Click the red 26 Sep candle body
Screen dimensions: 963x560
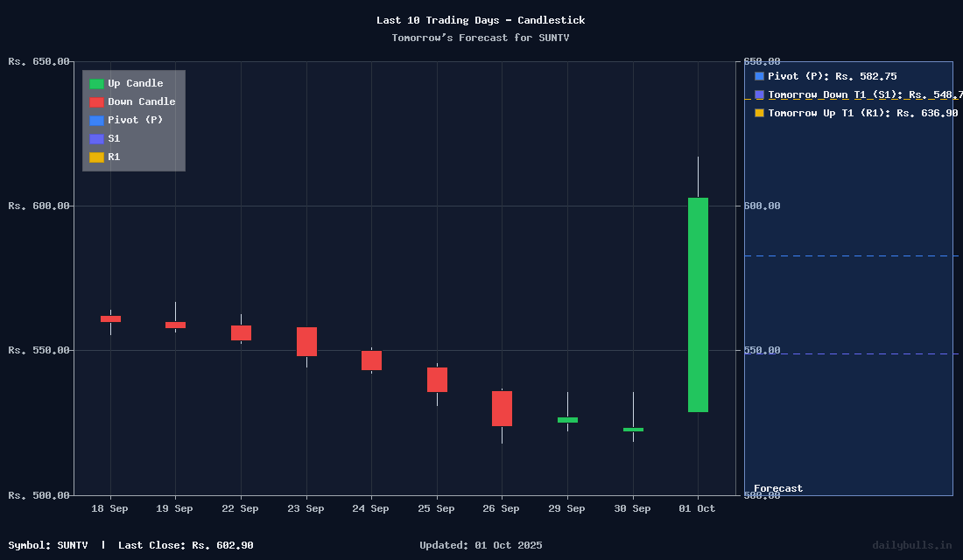click(x=502, y=409)
